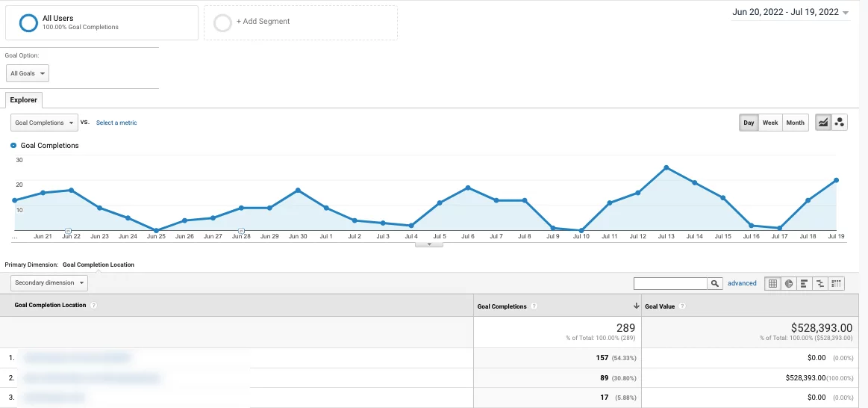Select the pie chart percentage view
868x408 pixels.
[789, 283]
